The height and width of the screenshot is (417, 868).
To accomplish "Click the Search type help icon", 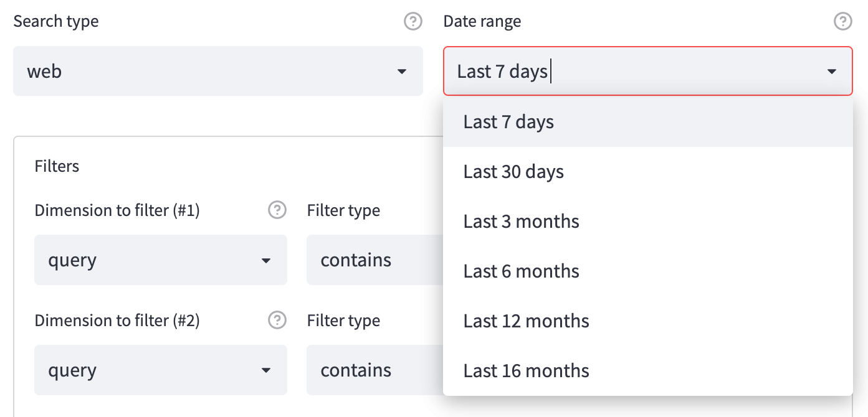I will (413, 22).
